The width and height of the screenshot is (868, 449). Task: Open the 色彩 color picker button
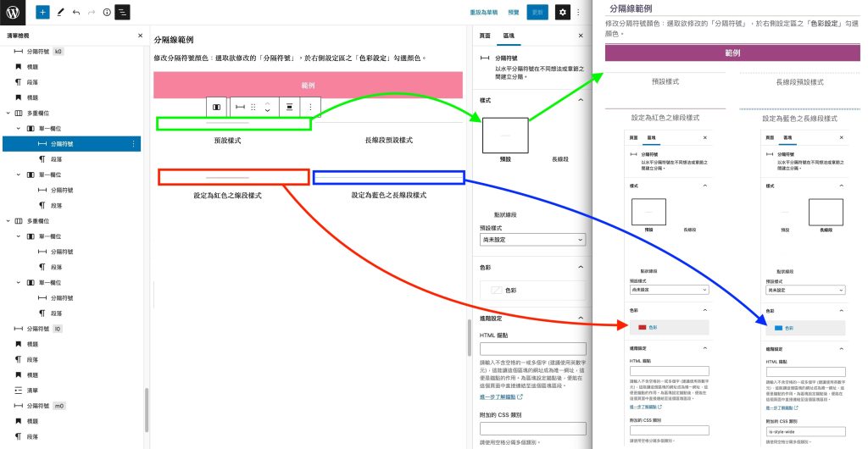[x=532, y=291]
